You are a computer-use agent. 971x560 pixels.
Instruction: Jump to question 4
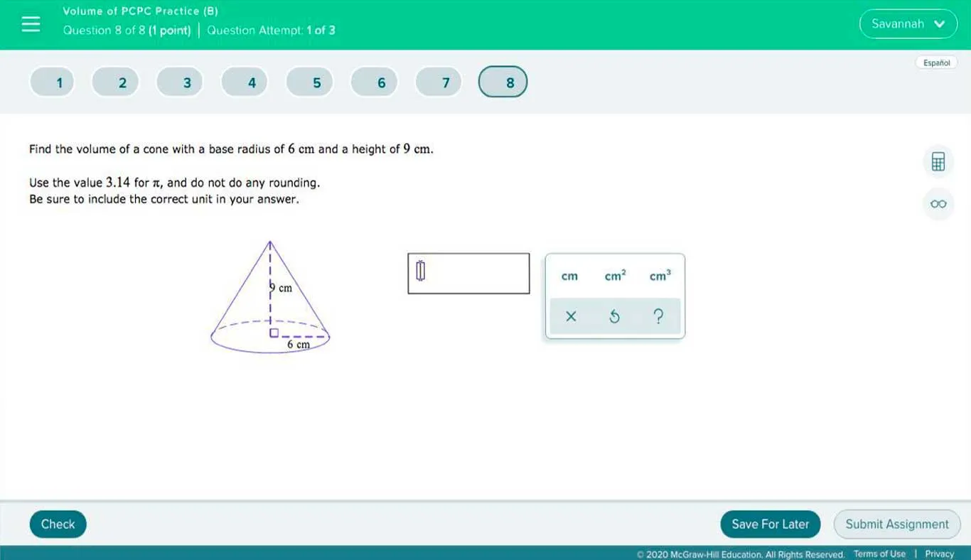tap(252, 82)
